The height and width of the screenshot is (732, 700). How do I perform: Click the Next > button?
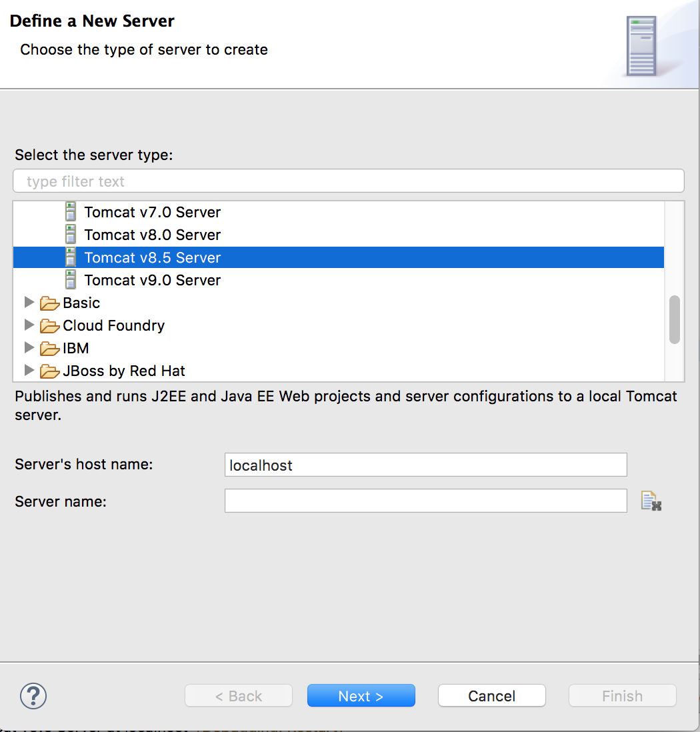pyautogui.click(x=361, y=695)
